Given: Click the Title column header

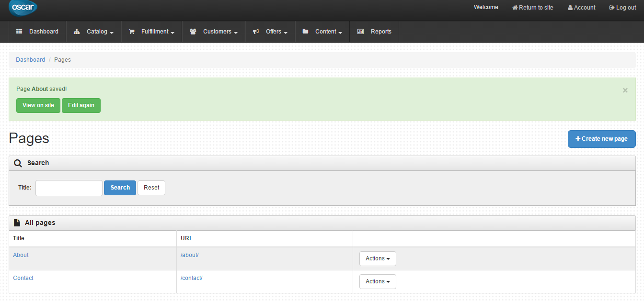Looking at the screenshot, I should pos(19,238).
